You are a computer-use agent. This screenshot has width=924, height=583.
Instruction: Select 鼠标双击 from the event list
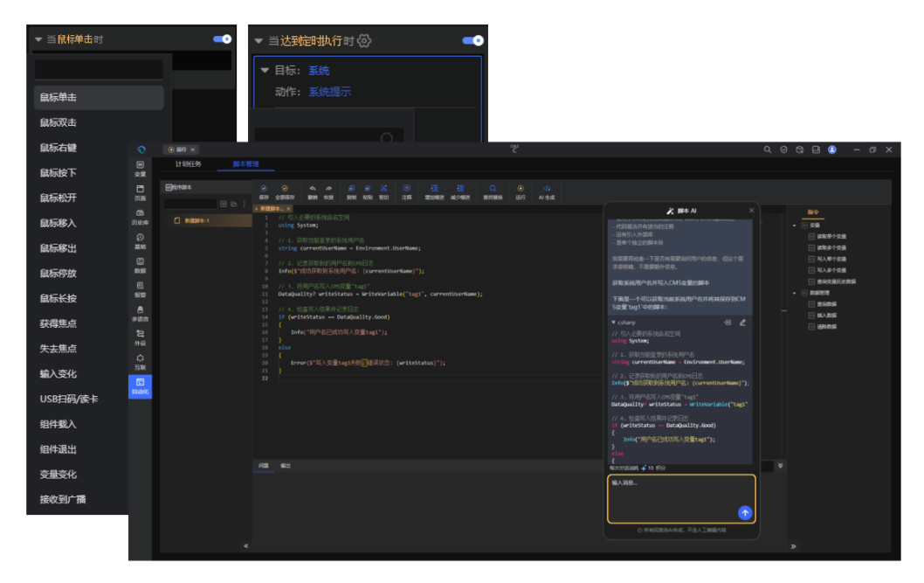click(x=59, y=122)
